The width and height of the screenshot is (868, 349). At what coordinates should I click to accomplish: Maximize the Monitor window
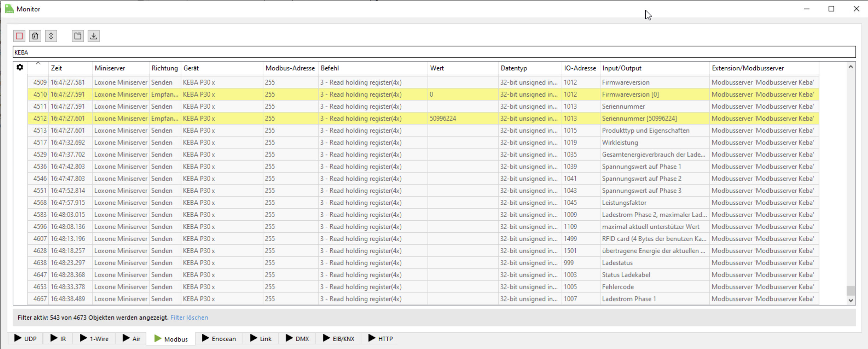point(831,9)
